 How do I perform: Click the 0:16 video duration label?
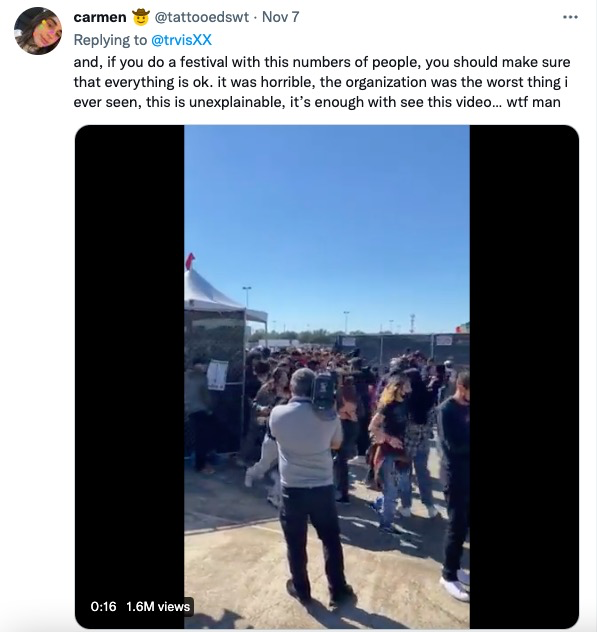(x=104, y=607)
